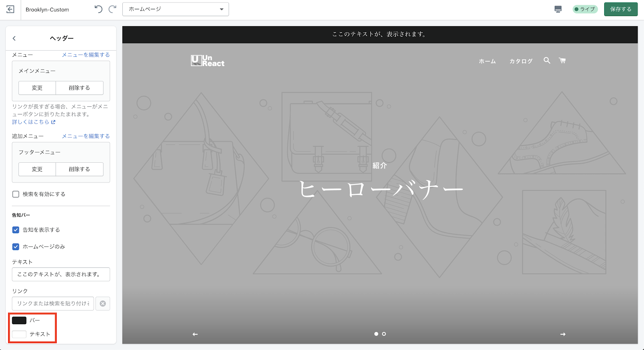Click 削除する button for フッターメニュー
The image size is (644, 350).
[x=79, y=169]
